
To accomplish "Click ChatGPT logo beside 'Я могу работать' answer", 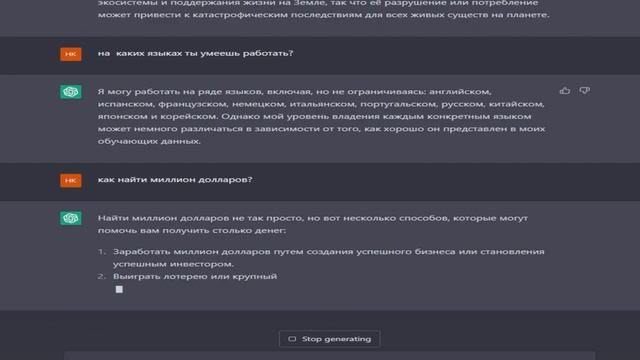I will tap(71, 92).
